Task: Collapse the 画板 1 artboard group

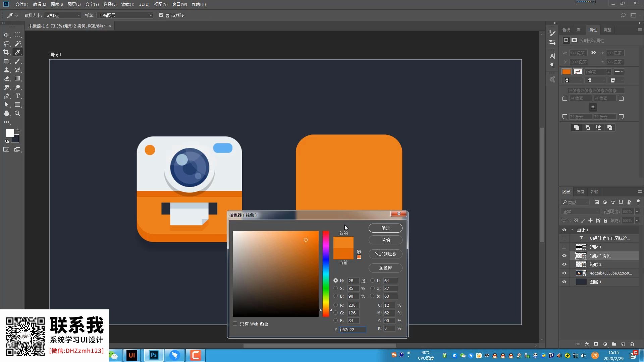Action: click(x=572, y=230)
